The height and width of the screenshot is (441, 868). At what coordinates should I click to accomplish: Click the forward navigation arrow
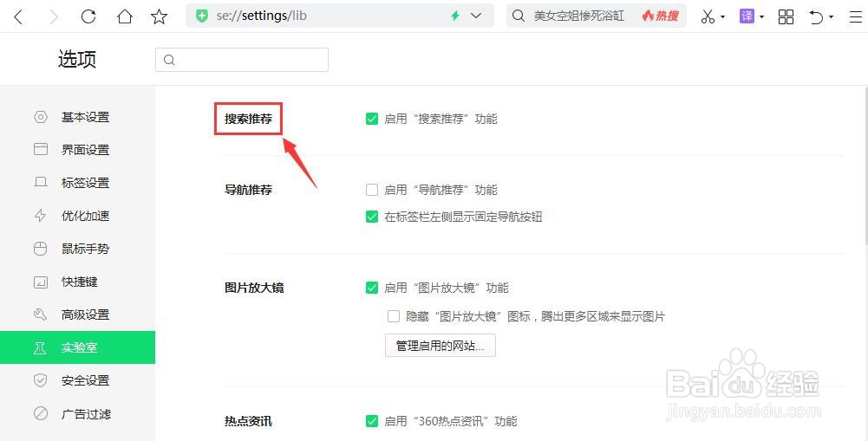(54, 16)
